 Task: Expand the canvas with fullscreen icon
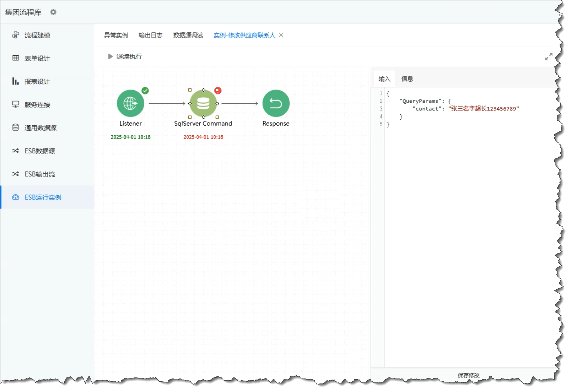click(548, 57)
